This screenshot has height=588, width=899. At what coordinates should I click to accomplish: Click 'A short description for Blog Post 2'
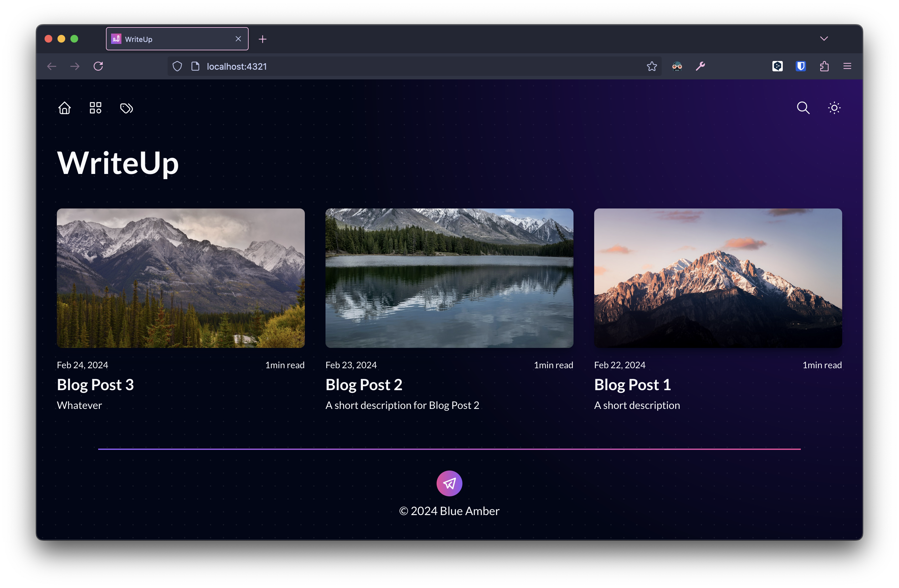(402, 405)
